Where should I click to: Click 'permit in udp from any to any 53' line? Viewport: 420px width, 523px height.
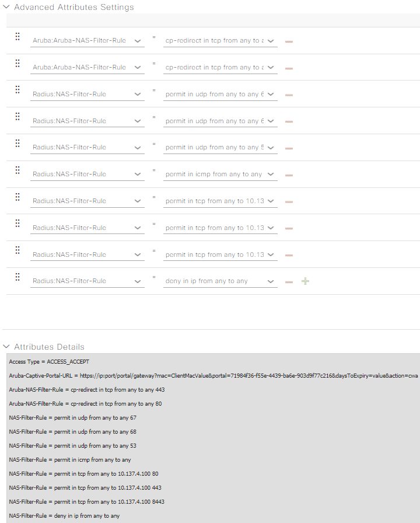73,445
